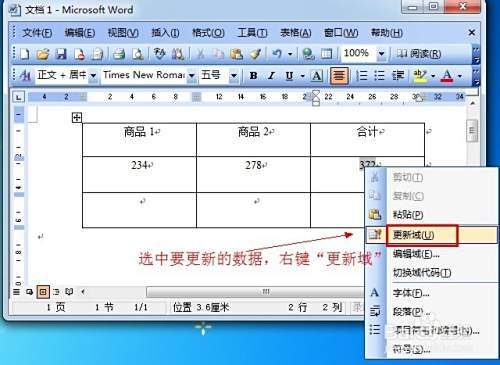500x365 pixels.
Task: Switch to Outline view button
Action: pyautogui.click(x=56, y=292)
